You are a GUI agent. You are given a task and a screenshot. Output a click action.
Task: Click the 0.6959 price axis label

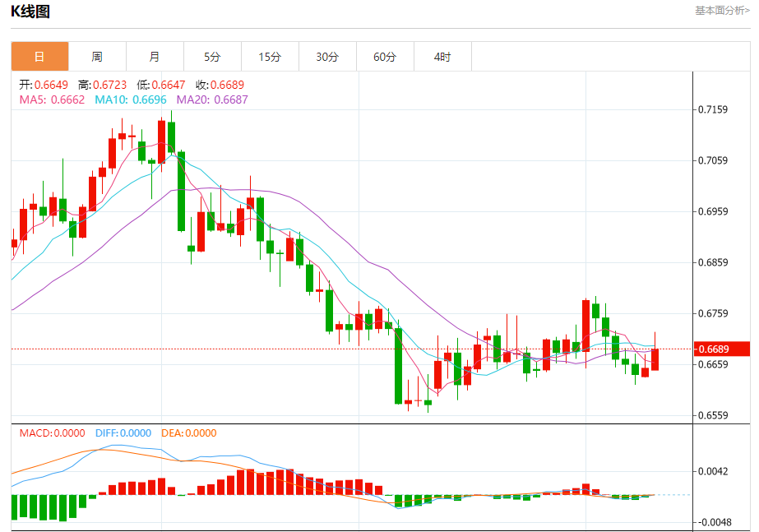(x=712, y=211)
